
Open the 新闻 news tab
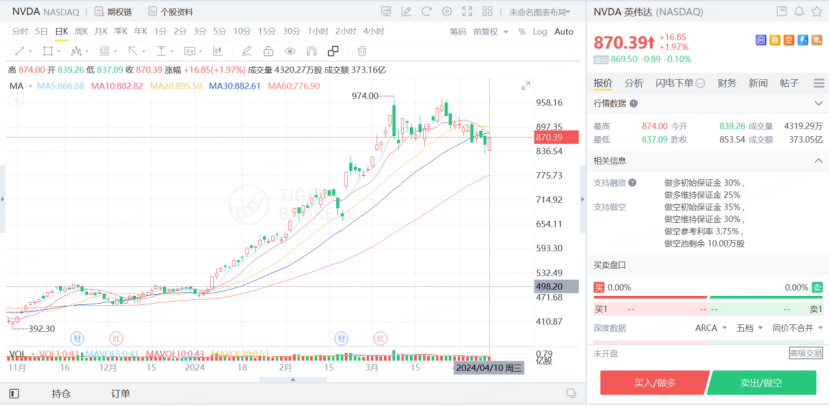[x=758, y=83]
